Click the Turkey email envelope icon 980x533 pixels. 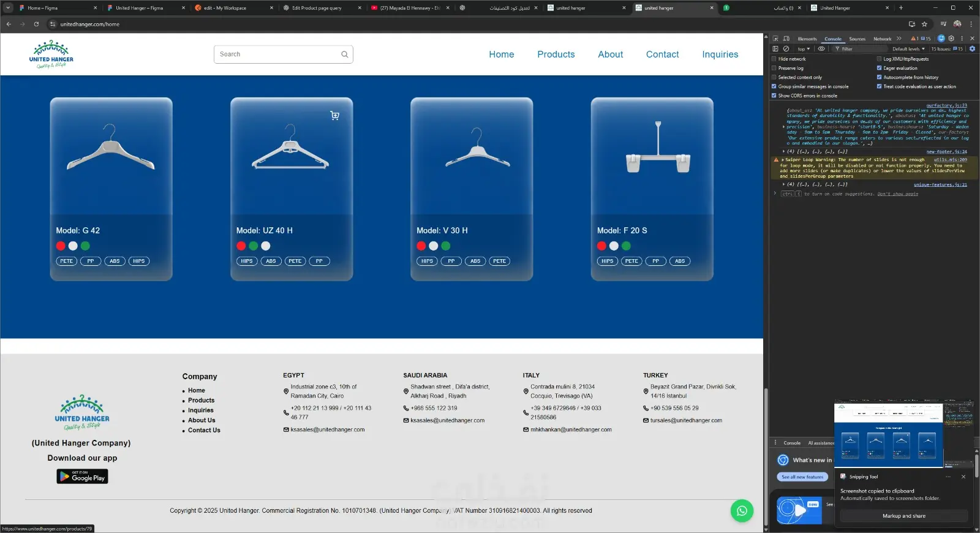(646, 420)
